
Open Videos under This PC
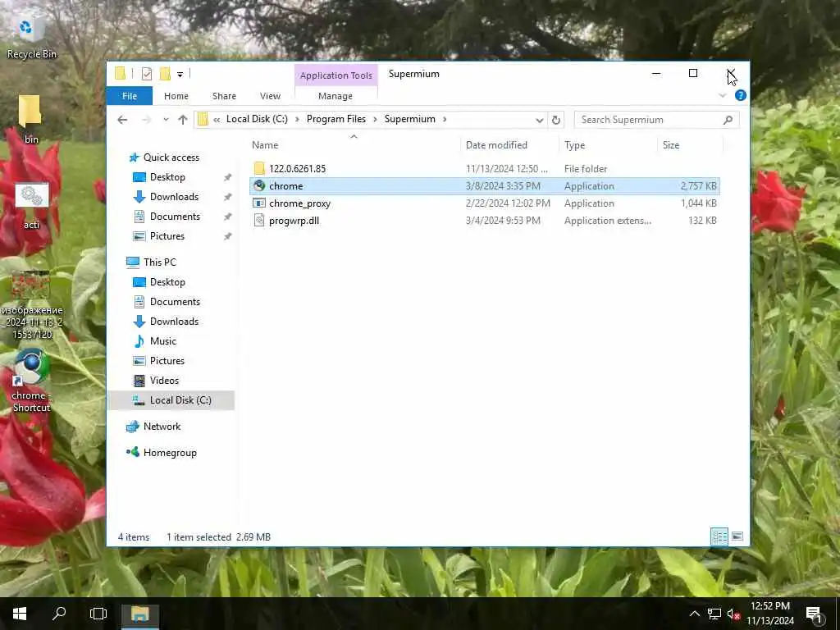coord(164,381)
